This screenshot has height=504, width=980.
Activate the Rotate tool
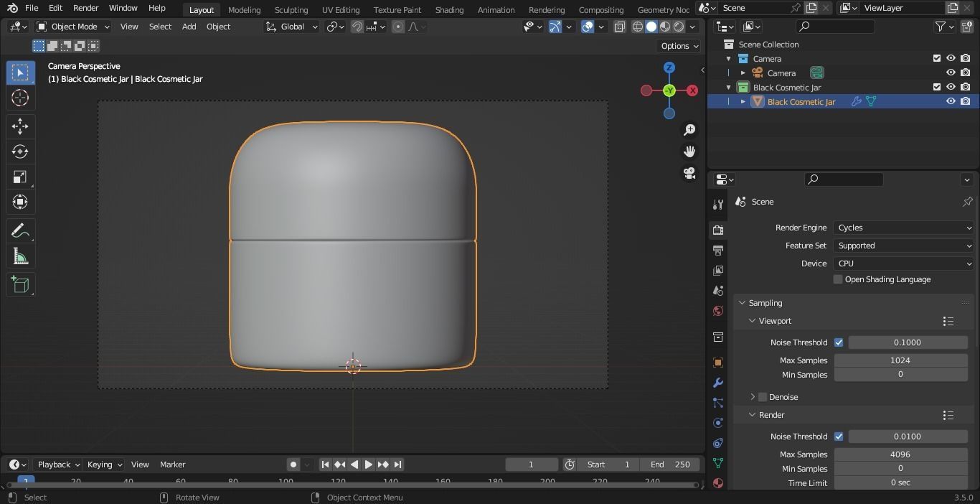[20, 151]
